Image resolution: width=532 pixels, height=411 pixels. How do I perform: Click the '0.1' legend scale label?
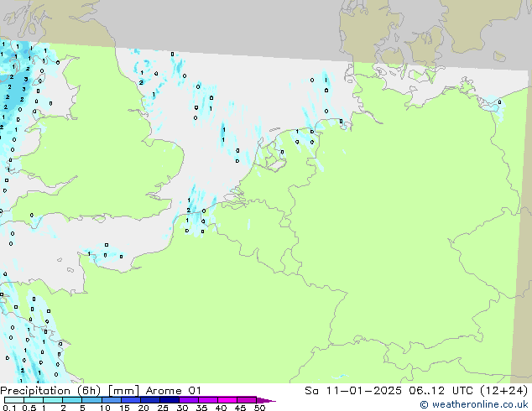tap(9, 408)
